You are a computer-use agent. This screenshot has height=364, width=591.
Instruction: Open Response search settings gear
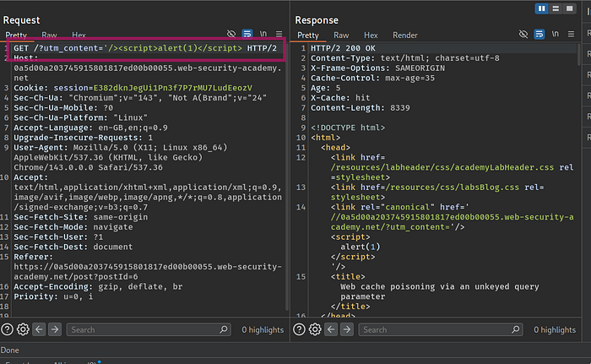tap(315, 329)
